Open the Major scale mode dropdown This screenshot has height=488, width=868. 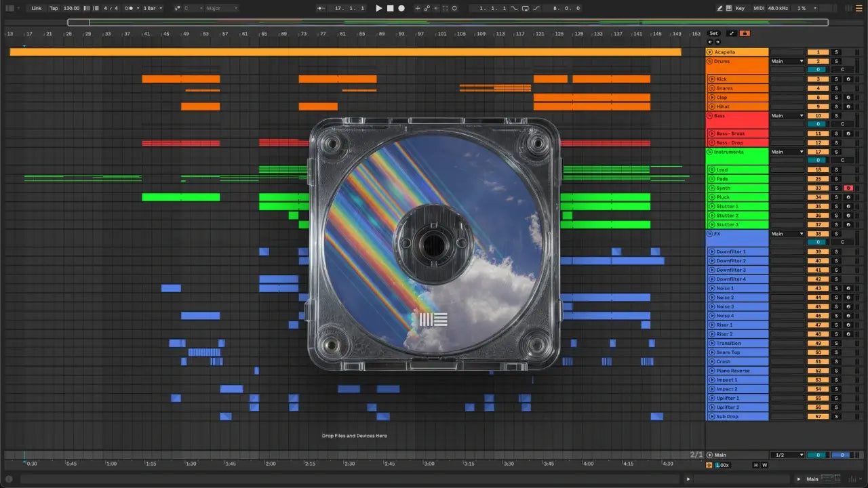click(x=222, y=8)
